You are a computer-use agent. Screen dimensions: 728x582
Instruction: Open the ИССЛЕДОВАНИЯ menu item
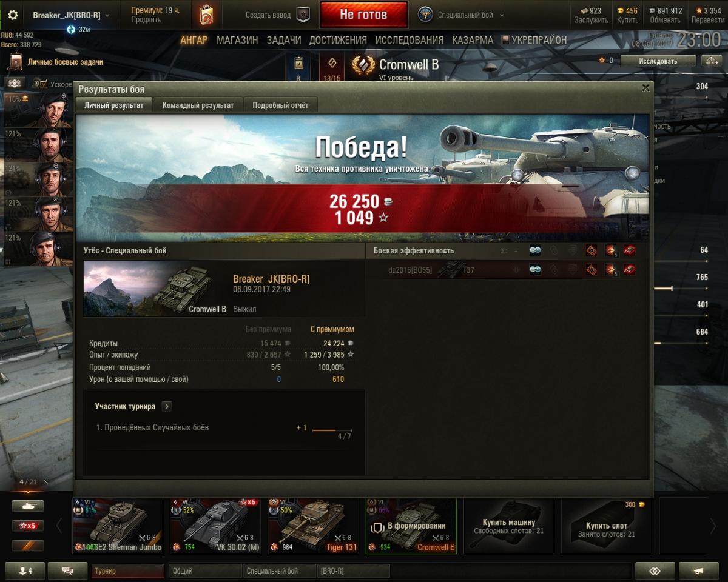point(409,40)
